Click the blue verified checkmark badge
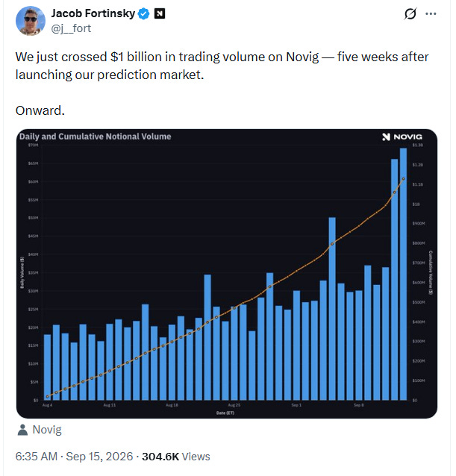Image resolution: width=456 pixels, height=476 pixels. 143,13
